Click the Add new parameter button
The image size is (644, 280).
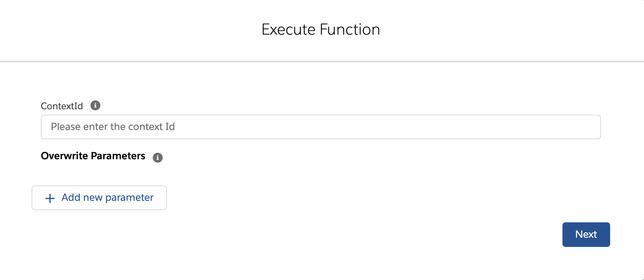click(x=99, y=198)
